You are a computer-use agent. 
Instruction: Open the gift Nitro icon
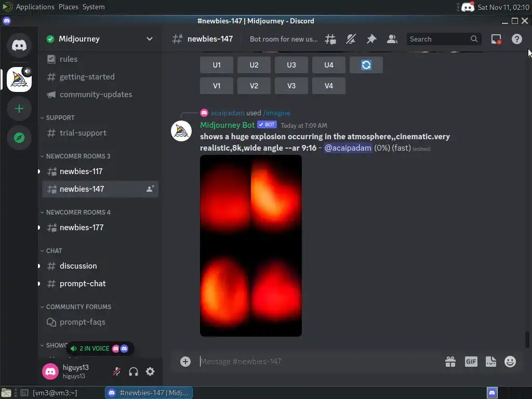(450, 362)
